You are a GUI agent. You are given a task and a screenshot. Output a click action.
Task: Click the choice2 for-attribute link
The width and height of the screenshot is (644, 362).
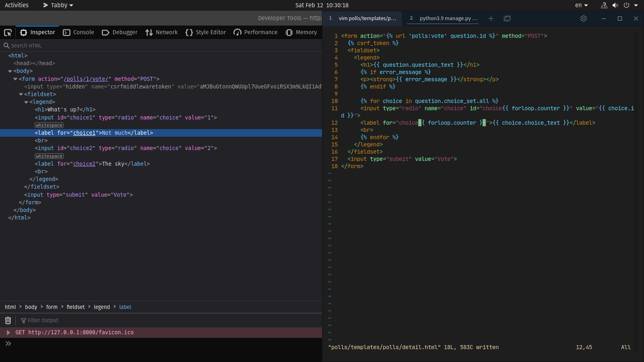click(84, 164)
